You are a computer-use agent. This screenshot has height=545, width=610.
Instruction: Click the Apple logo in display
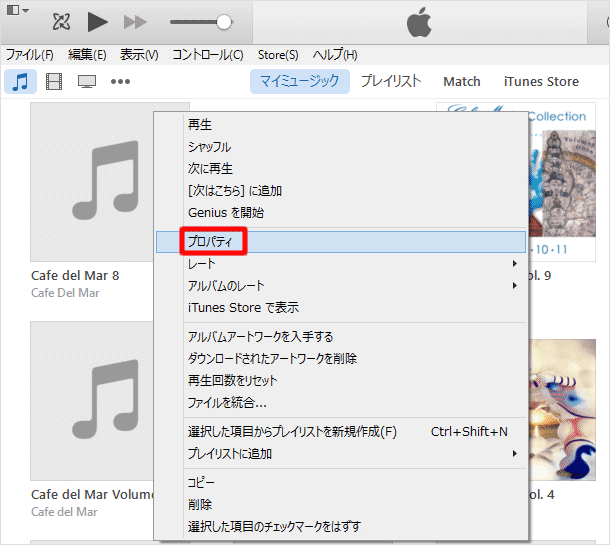tap(419, 23)
